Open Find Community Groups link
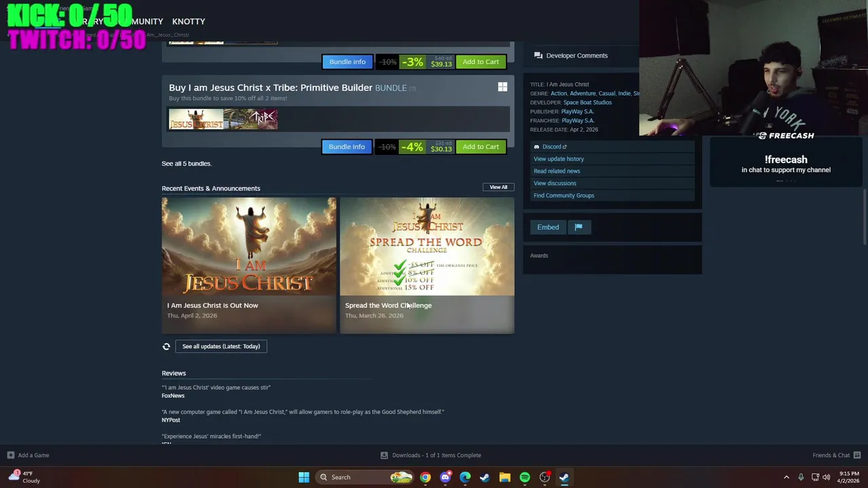 [x=564, y=195]
